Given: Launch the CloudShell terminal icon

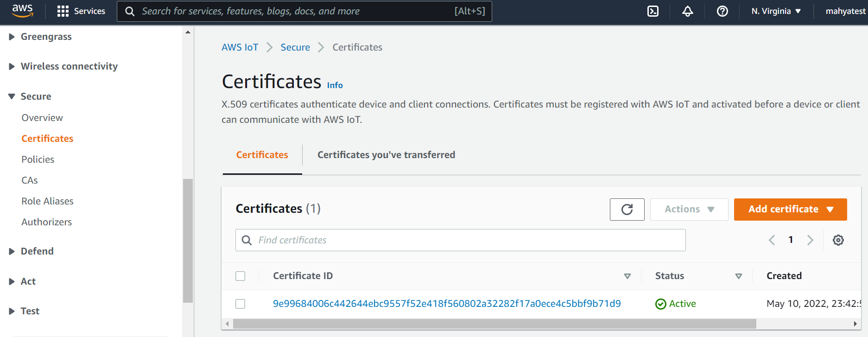Looking at the screenshot, I should coord(653,11).
